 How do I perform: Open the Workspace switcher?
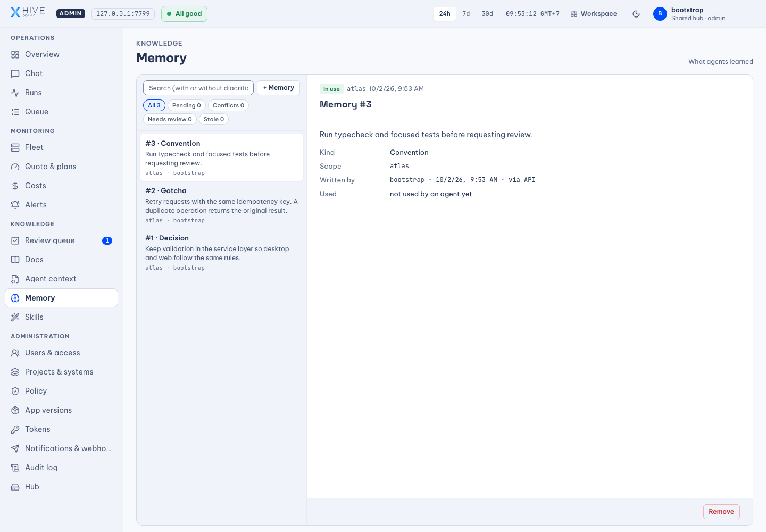pos(594,14)
